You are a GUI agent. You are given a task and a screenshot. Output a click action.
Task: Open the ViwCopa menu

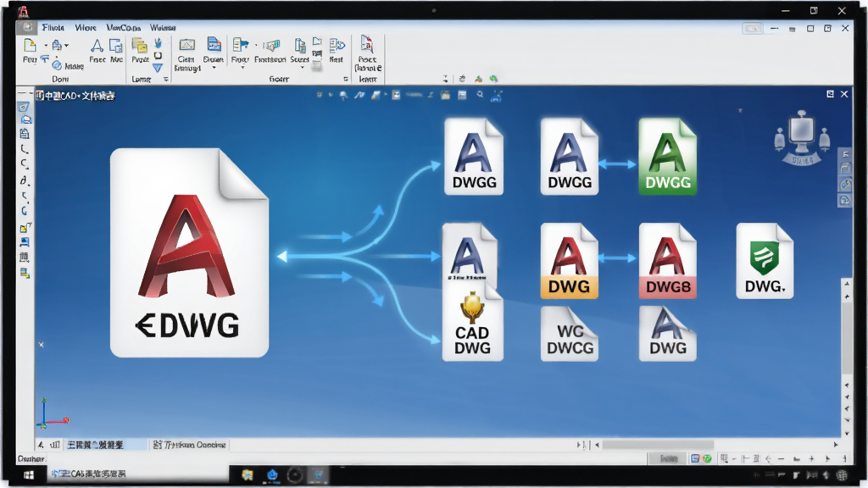tap(123, 28)
